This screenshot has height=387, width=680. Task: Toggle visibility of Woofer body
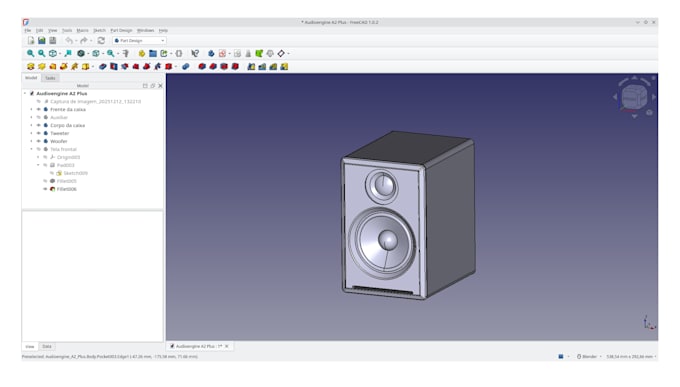pyautogui.click(x=39, y=141)
